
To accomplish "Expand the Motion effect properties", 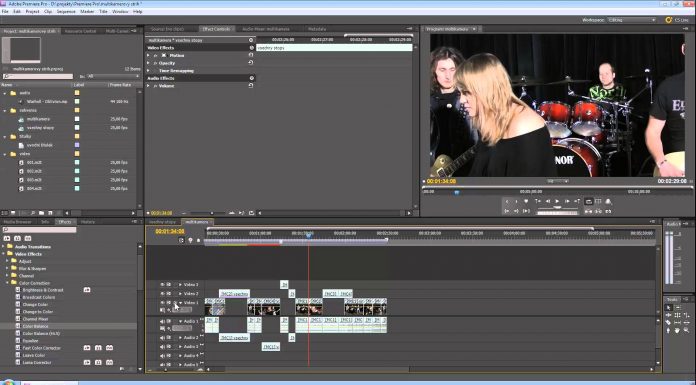I will click(149, 56).
